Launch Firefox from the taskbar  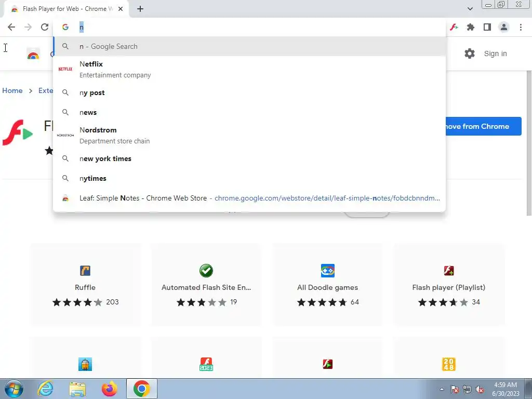coord(109,389)
